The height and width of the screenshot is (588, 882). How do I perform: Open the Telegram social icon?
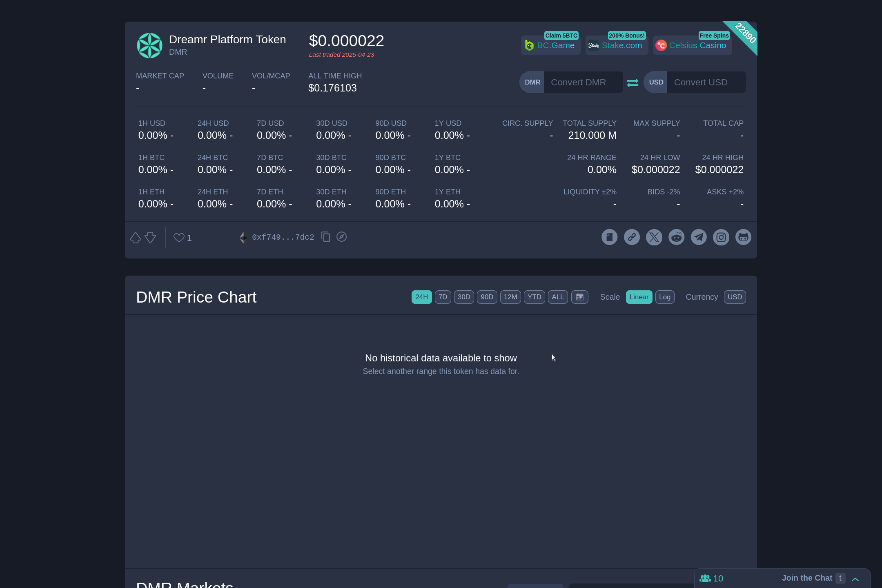pyautogui.click(x=699, y=237)
